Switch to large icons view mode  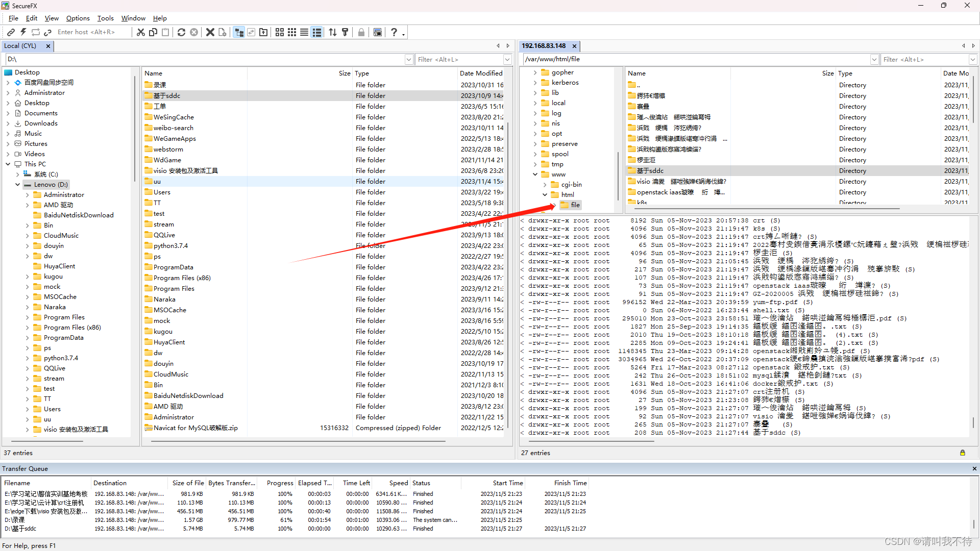tap(280, 32)
